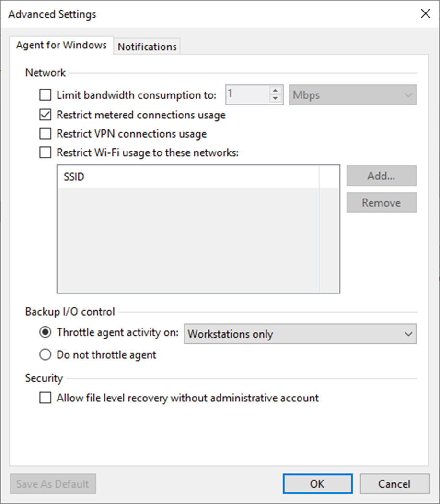Expand the Mbps unit dropdown
Screen dimensions: 440x504
tap(353, 95)
